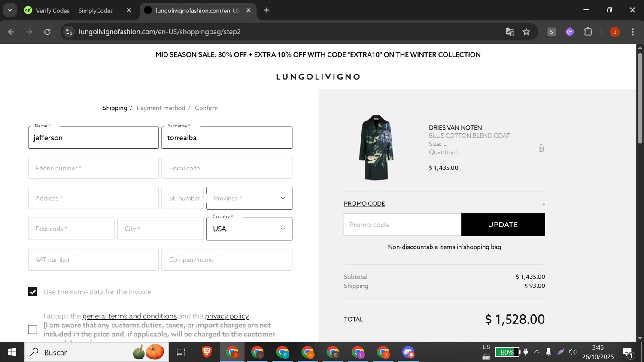Click the browser address bar URL
The image size is (644, 362).
click(x=160, y=32)
